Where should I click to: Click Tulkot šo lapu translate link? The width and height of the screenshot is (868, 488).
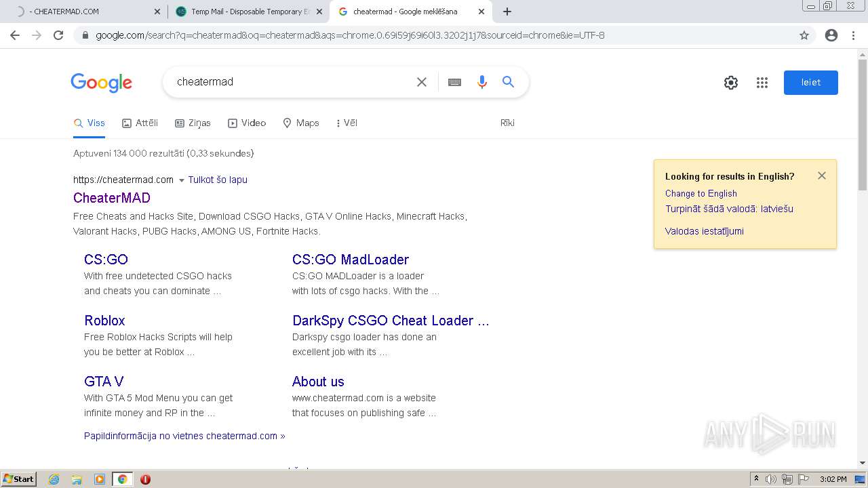point(218,180)
